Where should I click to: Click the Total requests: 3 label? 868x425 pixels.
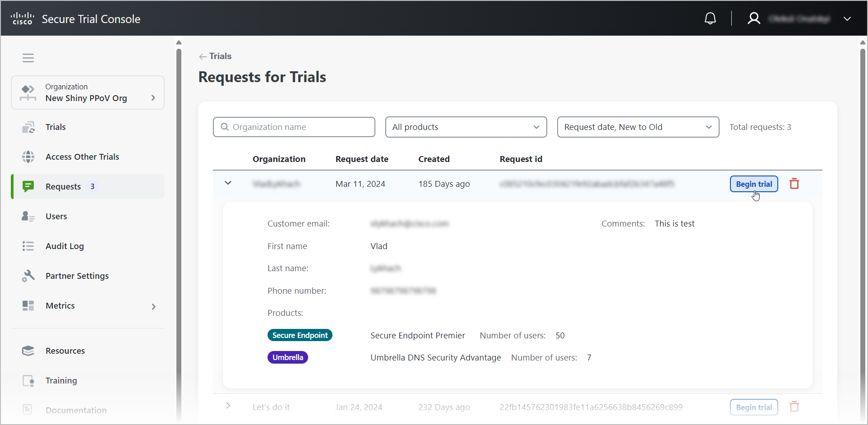pos(760,127)
